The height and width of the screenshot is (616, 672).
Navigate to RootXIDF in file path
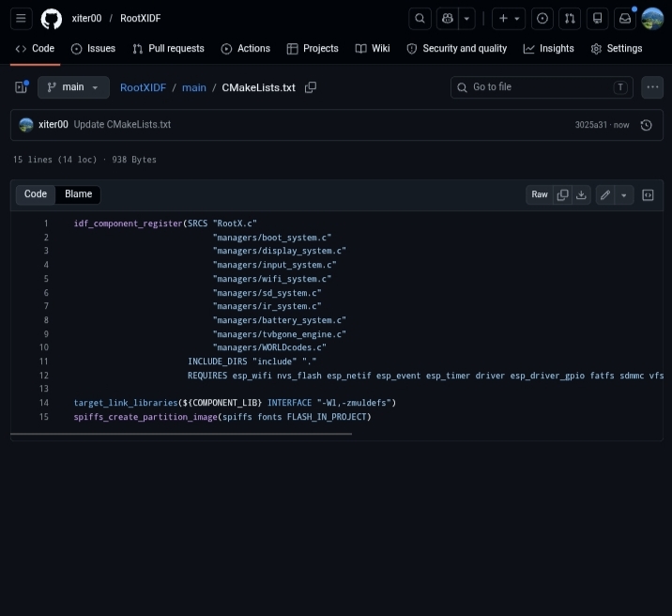[144, 87]
